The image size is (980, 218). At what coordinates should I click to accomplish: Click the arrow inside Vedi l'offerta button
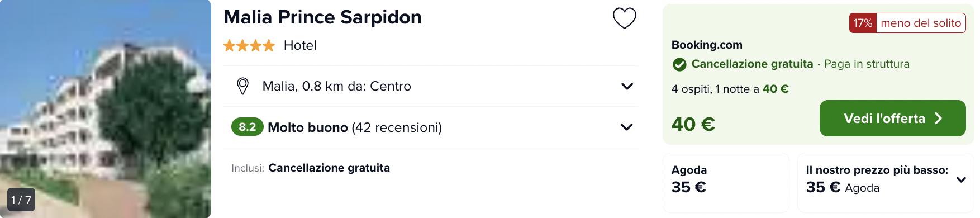click(939, 119)
